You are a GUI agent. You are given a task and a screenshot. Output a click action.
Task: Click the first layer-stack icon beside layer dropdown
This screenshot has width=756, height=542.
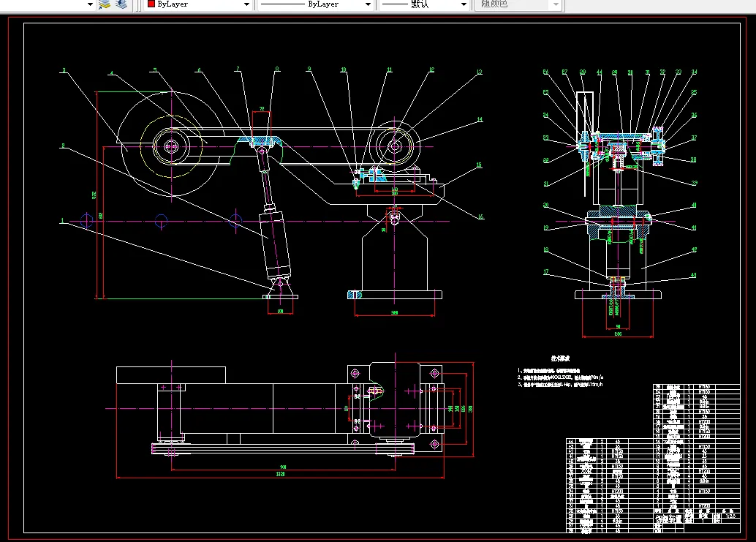[105, 4]
